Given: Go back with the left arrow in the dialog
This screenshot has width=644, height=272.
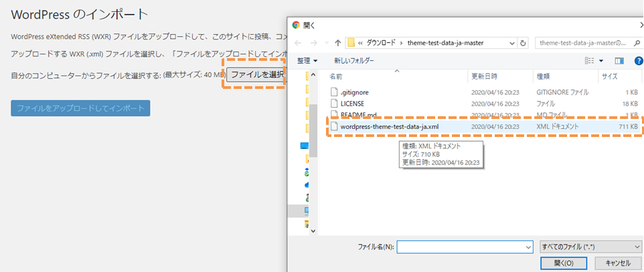Looking at the screenshot, I should point(298,43).
